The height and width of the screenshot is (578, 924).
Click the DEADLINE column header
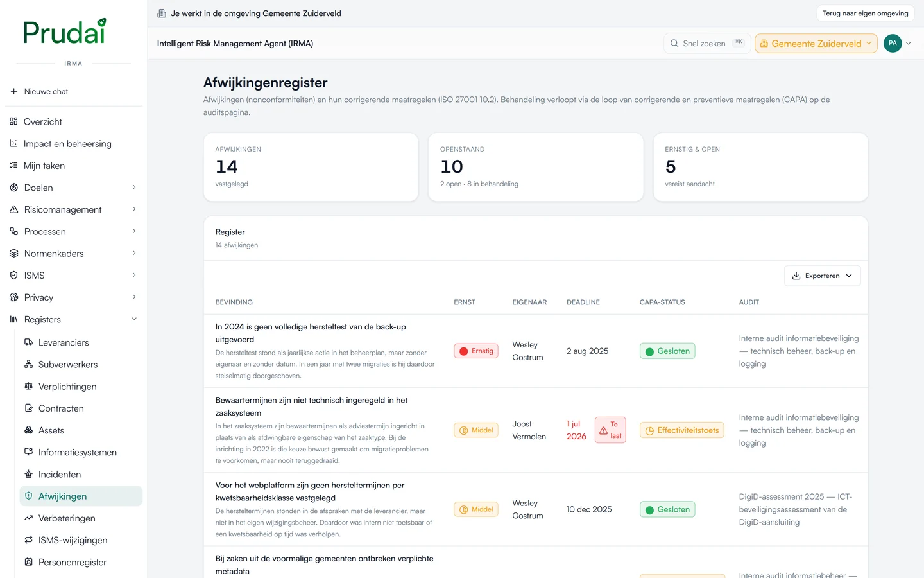pos(583,302)
